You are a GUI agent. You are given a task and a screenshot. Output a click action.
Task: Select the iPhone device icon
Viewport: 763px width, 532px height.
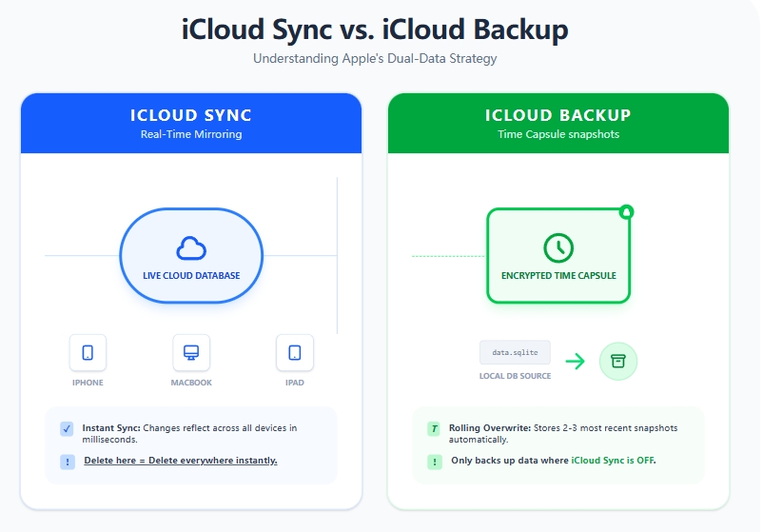click(x=88, y=352)
